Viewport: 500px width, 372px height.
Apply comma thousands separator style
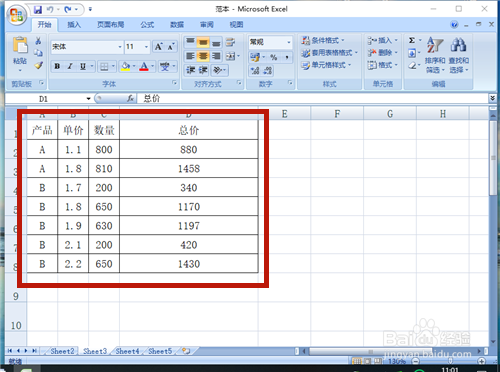pyautogui.click(x=287, y=57)
